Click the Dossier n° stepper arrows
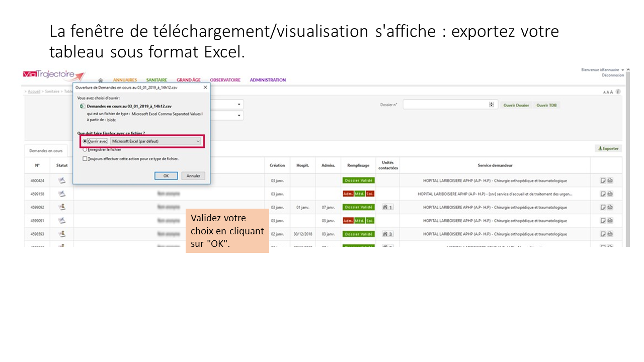 coord(491,105)
